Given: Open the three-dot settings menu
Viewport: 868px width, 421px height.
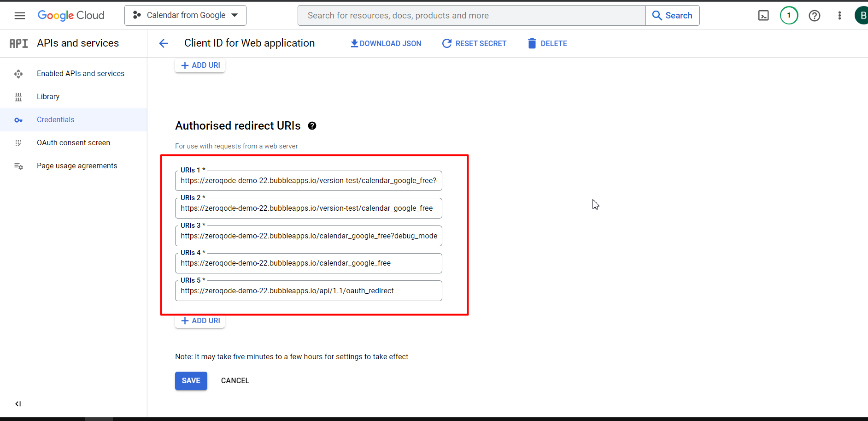Looking at the screenshot, I should tap(839, 16).
